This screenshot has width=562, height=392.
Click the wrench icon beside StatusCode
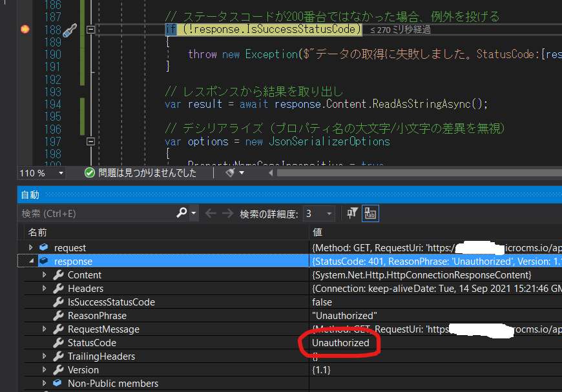pos(58,342)
